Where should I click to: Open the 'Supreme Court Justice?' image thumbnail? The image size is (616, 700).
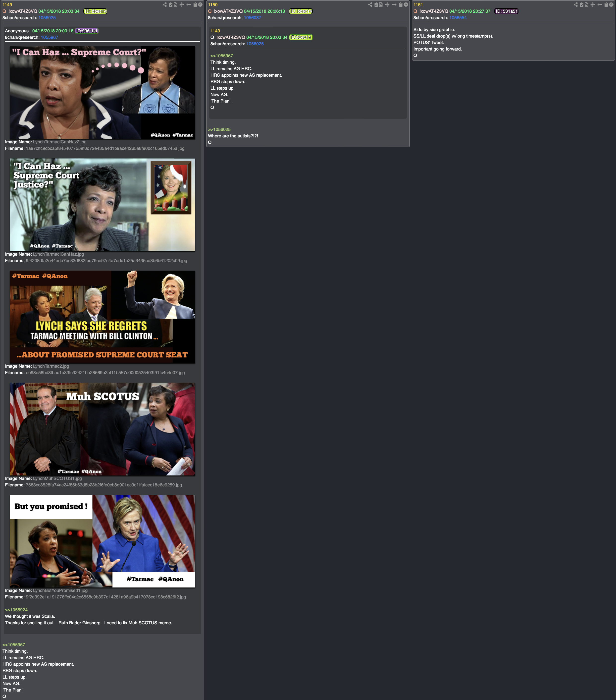[102, 205]
